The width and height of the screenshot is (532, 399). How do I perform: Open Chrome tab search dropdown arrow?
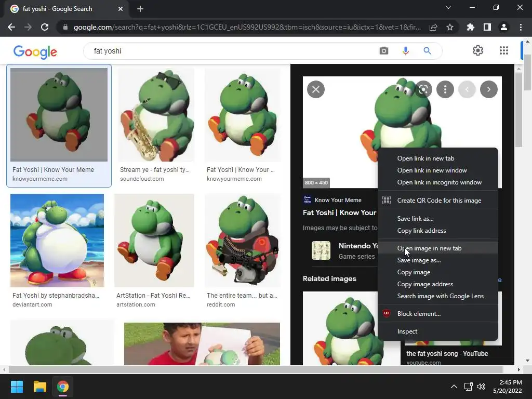pyautogui.click(x=448, y=7)
